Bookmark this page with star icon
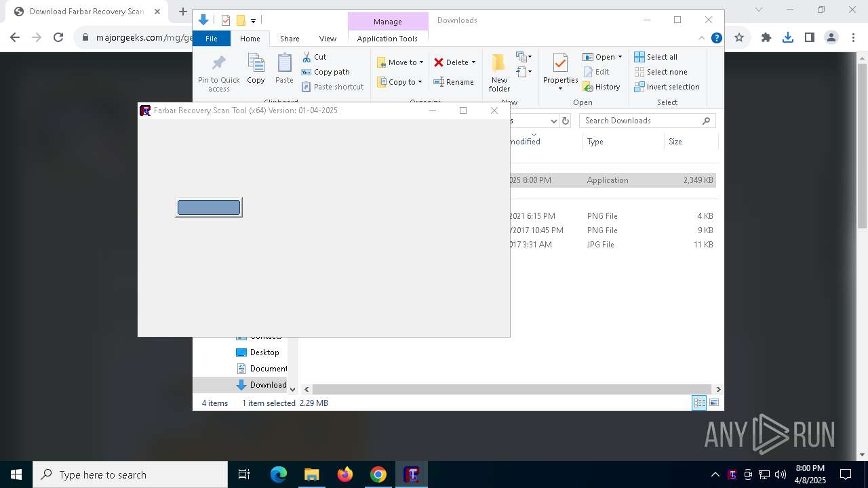 point(739,38)
